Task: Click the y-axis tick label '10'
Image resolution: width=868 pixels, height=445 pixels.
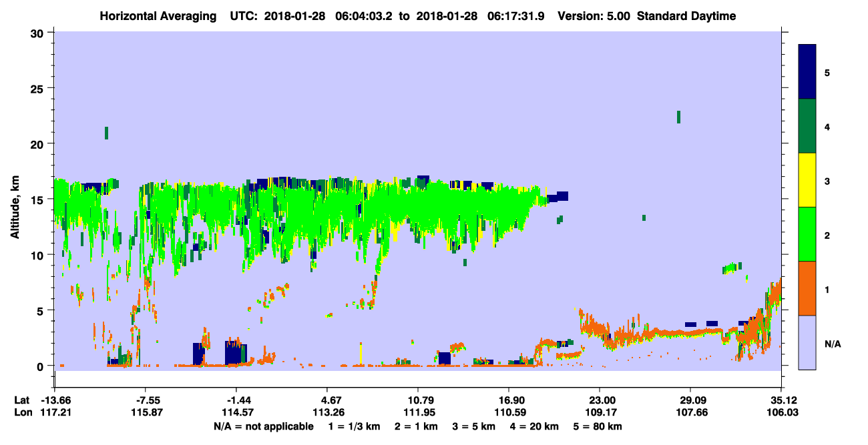Action: click(39, 255)
